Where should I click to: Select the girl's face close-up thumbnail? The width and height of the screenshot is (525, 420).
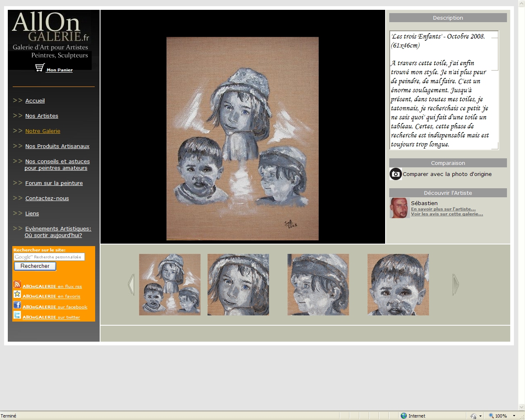pos(238,285)
